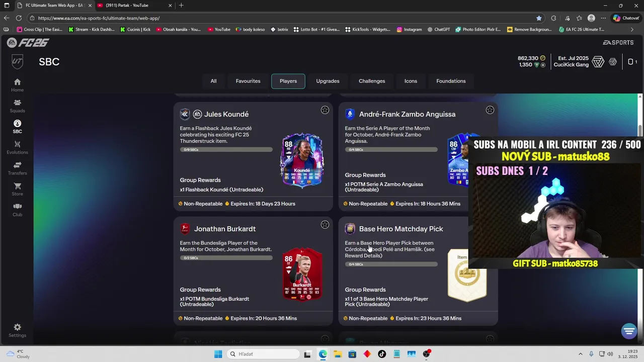Open the Windows Start menu
This screenshot has width=644, height=362.
click(218, 354)
